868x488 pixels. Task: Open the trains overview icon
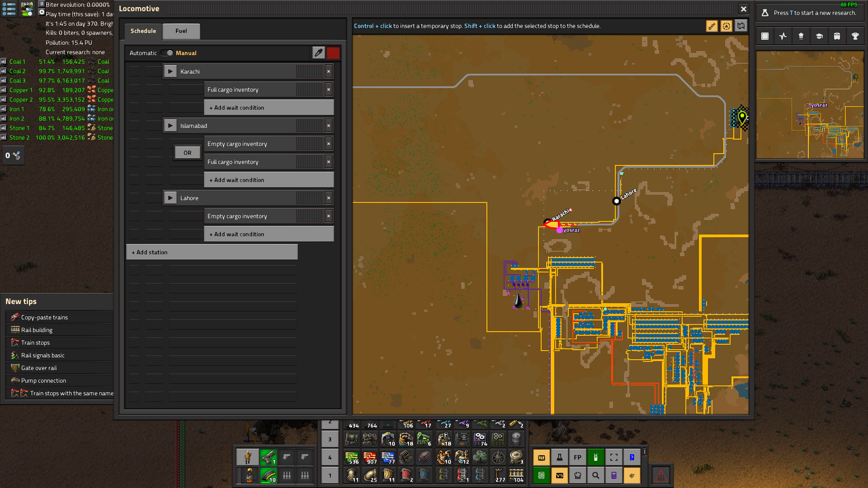[x=837, y=36]
